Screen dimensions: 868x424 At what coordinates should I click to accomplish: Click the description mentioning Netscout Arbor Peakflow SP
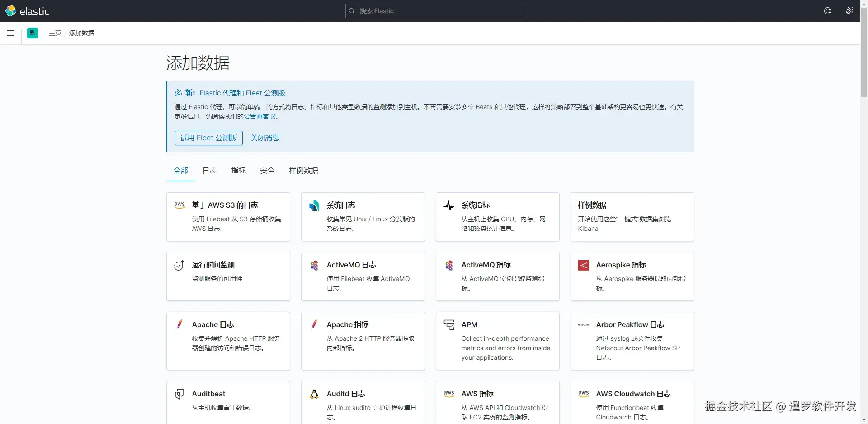tap(638, 348)
